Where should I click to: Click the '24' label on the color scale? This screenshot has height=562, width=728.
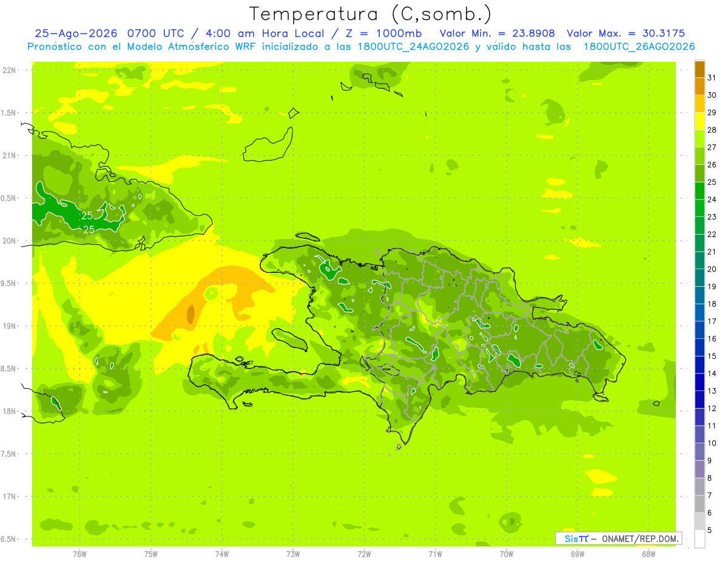712,199
